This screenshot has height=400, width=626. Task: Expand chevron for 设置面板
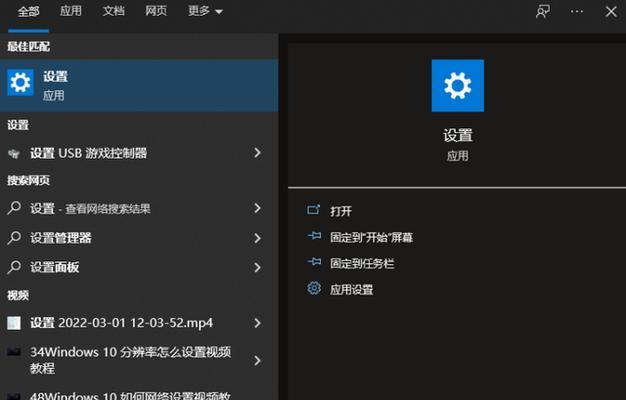click(x=258, y=267)
